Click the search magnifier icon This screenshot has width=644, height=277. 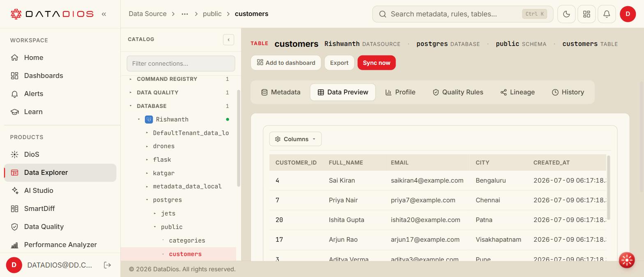383,14
